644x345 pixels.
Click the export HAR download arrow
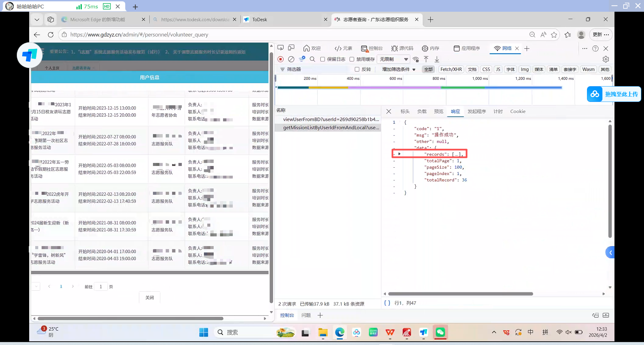click(x=437, y=59)
